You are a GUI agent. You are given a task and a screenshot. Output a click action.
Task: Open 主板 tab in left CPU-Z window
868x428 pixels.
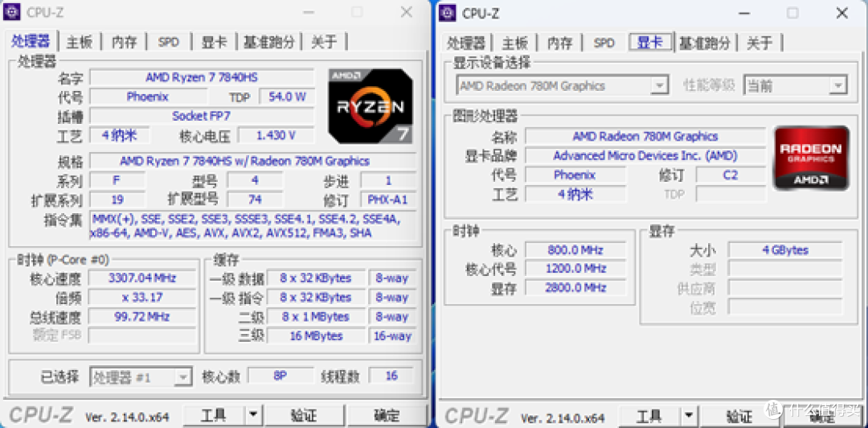click(x=79, y=42)
